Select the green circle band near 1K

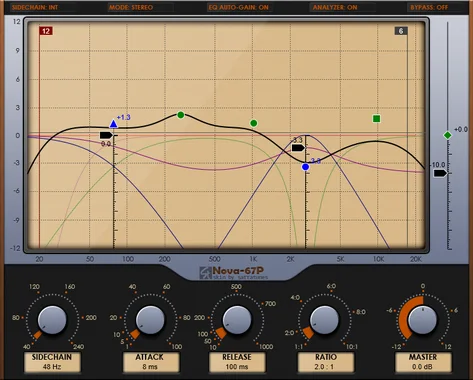[254, 123]
